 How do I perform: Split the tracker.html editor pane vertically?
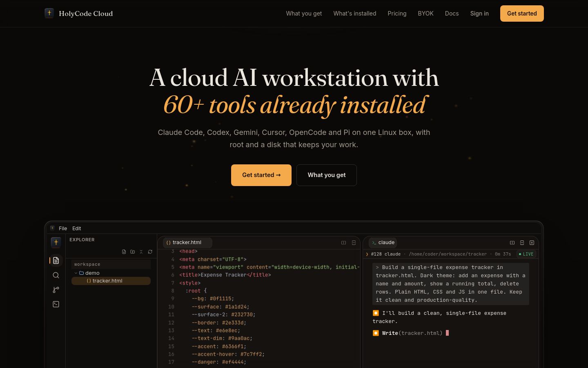344,242
